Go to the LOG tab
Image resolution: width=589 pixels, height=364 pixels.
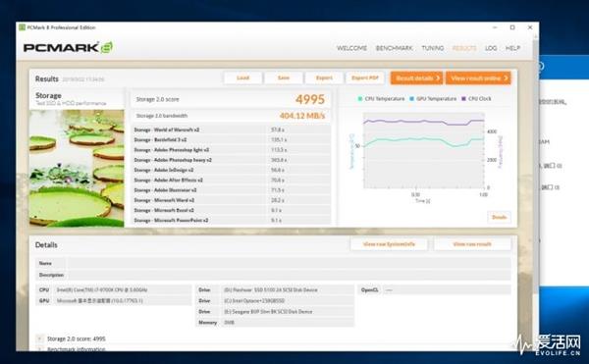click(x=491, y=48)
